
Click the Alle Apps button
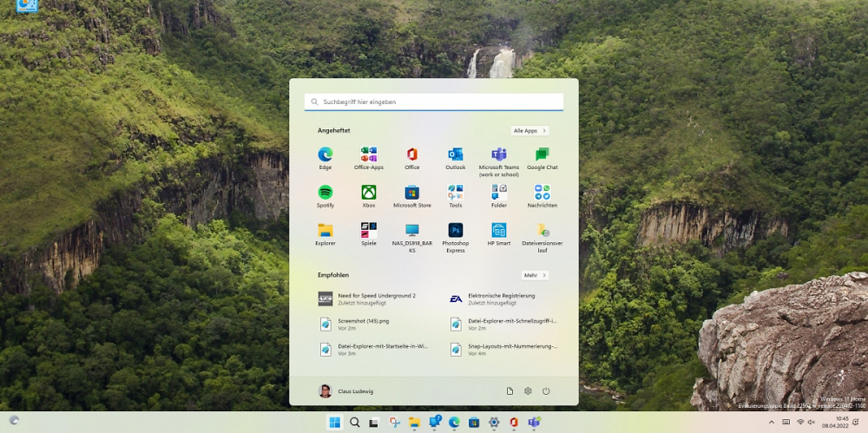coord(529,131)
